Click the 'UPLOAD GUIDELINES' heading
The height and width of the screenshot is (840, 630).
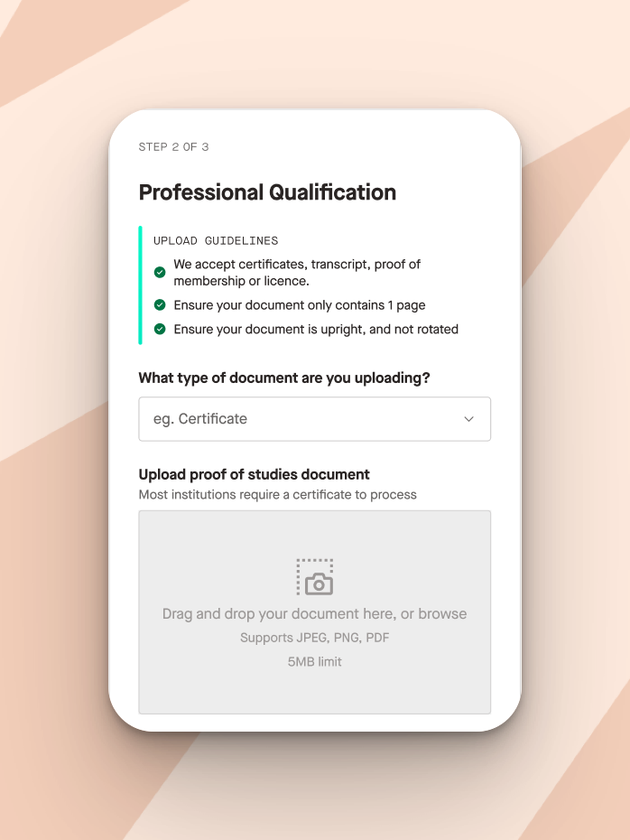point(216,240)
